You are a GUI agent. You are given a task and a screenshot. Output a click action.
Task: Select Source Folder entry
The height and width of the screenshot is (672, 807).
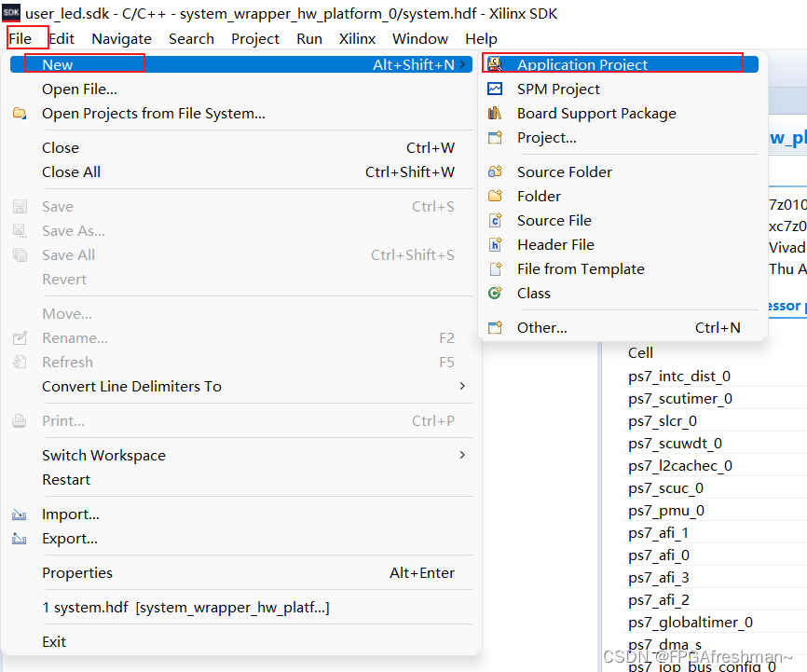tap(621, 171)
